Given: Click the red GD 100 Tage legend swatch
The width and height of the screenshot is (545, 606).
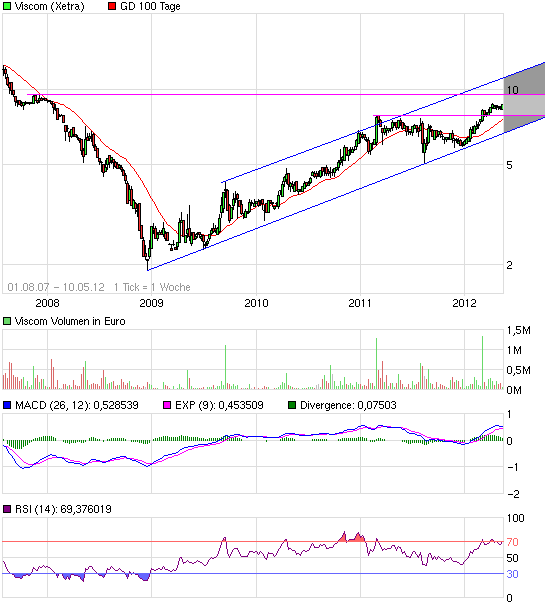Looking at the screenshot, I should 112,6.
